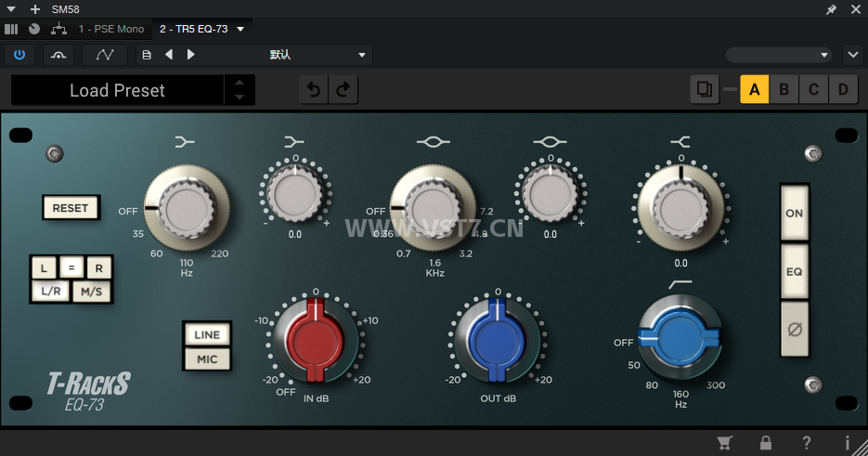868x456 pixels.
Task: Select preset slot D
Action: [843, 89]
